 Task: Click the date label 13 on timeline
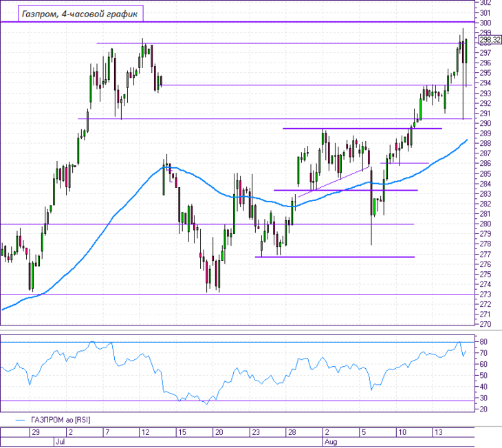[438, 432]
